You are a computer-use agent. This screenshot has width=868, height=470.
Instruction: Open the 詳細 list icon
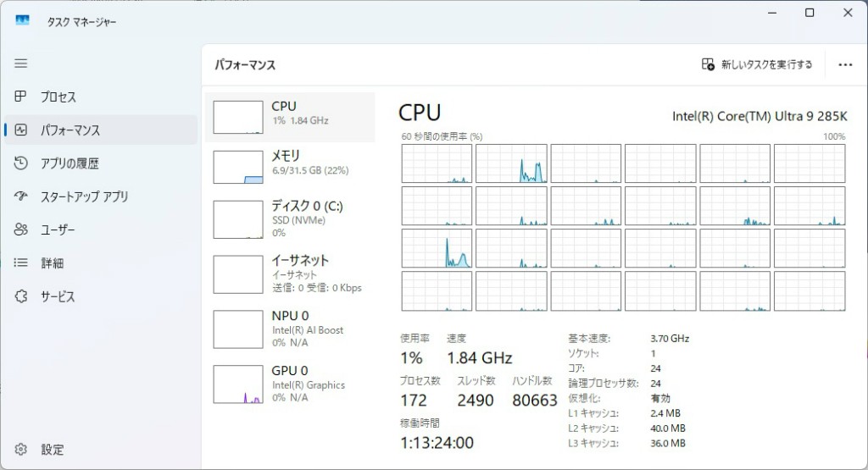[x=20, y=263]
